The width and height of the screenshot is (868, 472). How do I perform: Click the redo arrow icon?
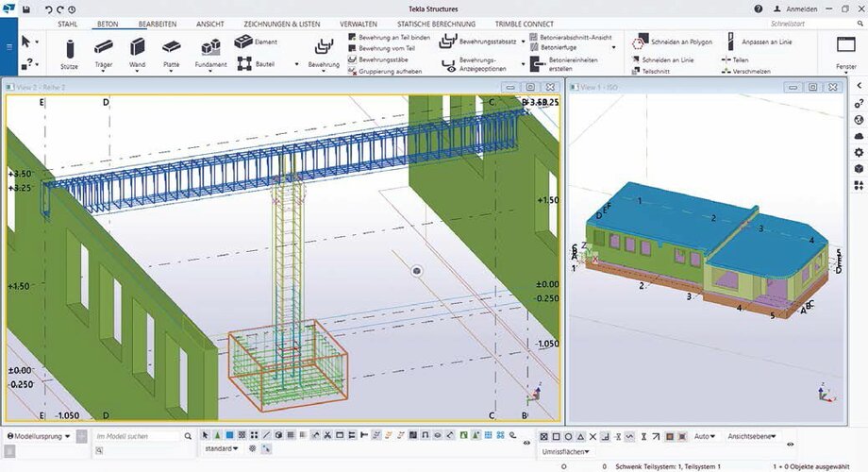[x=59, y=9]
